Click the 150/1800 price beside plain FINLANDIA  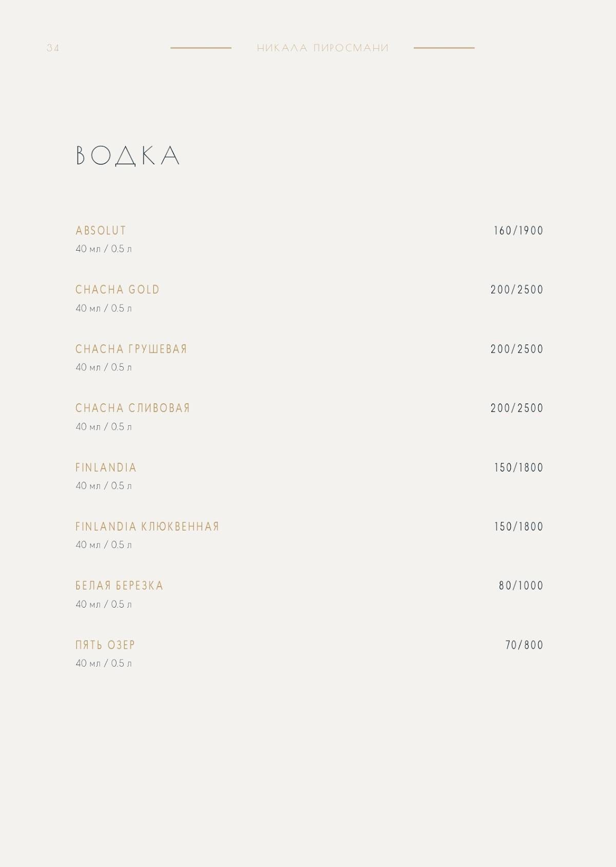click(x=518, y=467)
